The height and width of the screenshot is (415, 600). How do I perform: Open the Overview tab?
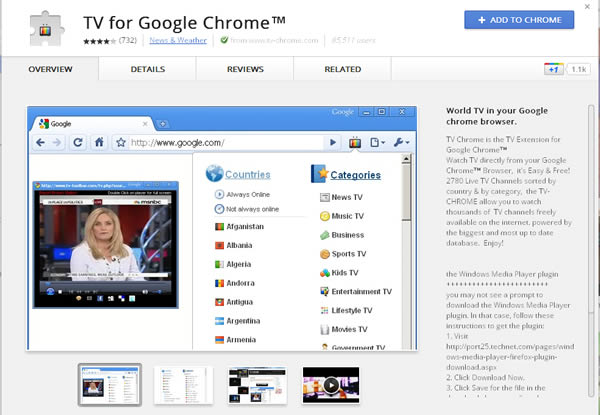click(50, 69)
